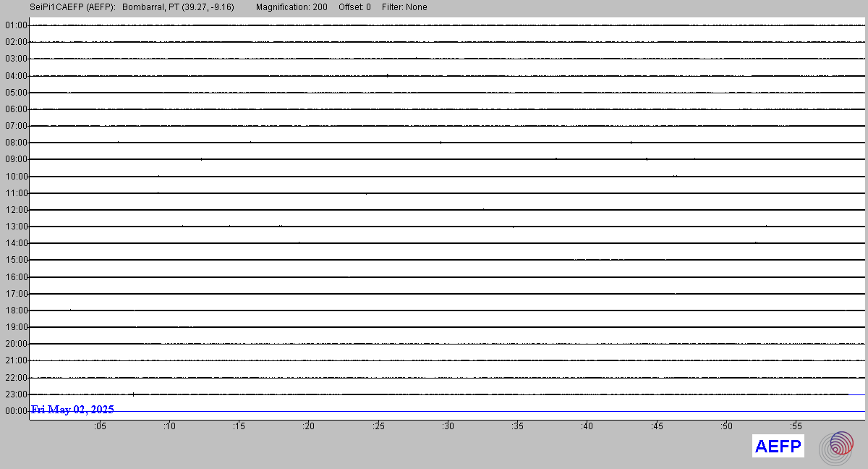Click the :10 minute axis tick label
Image resolution: width=868 pixels, height=469 pixels.
point(169,427)
